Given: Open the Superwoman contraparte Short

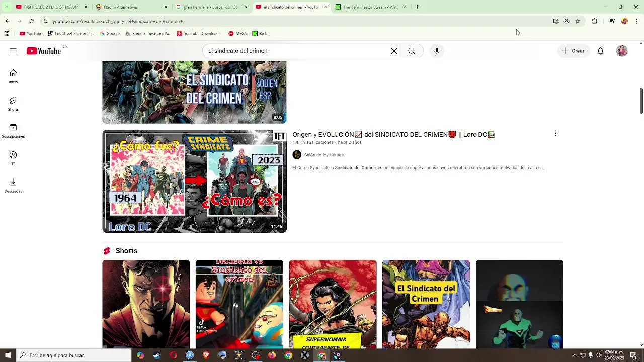Looking at the screenshot, I should click(x=333, y=304).
